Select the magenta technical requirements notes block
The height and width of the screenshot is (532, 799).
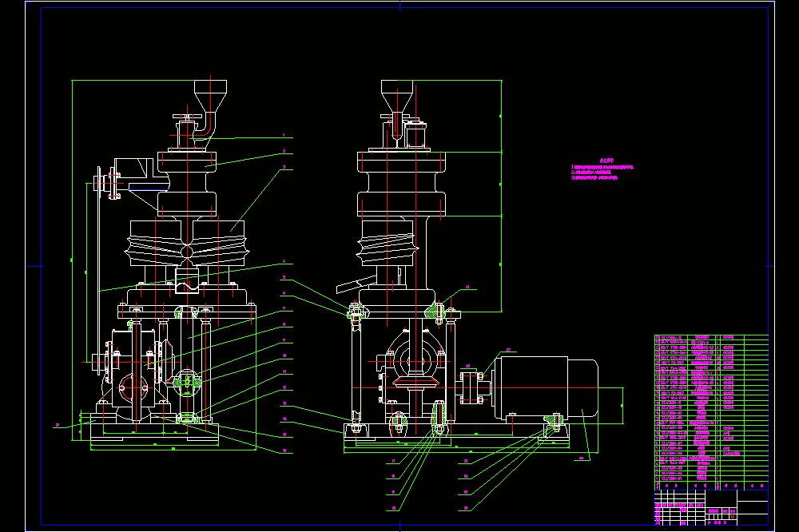click(602, 169)
